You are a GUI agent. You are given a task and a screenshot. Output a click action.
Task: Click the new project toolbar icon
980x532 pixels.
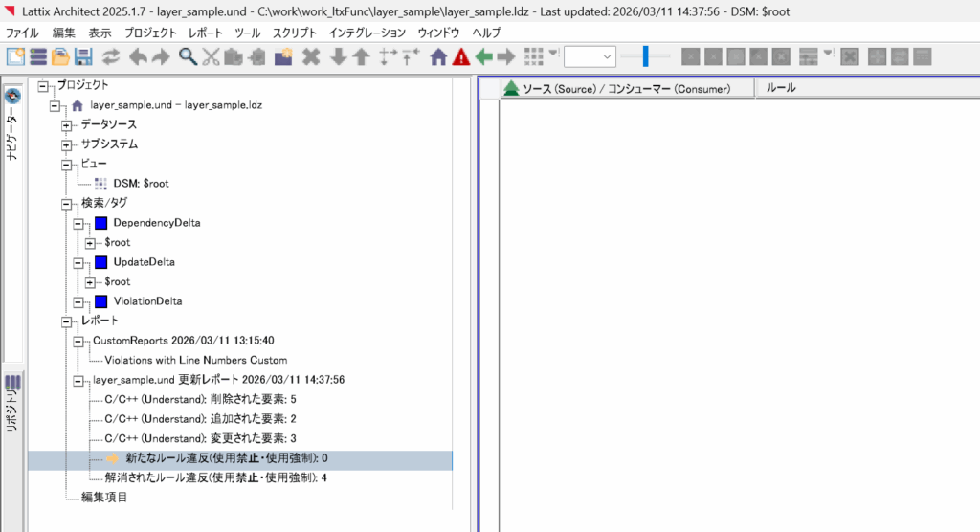(x=15, y=57)
